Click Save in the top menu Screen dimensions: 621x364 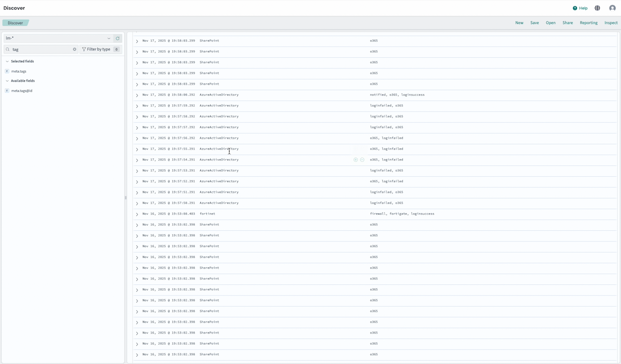click(x=535, y=23)
